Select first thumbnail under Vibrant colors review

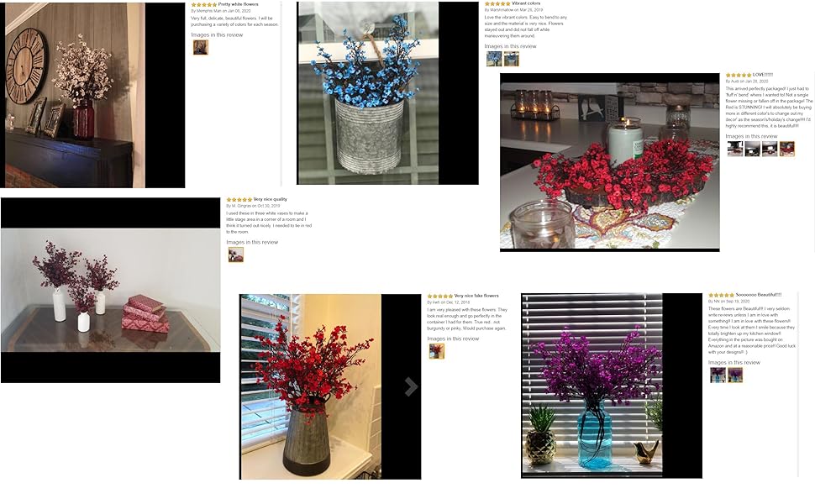pyautogui.click(x=494, y=59)
